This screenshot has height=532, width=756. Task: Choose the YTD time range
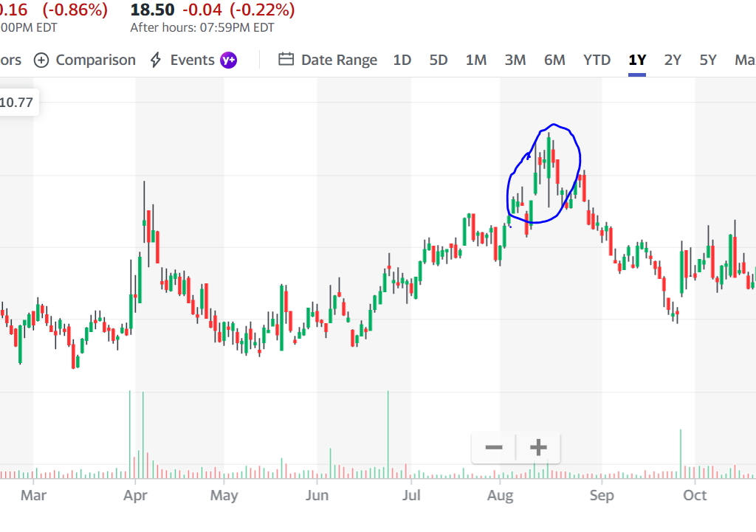597,61
